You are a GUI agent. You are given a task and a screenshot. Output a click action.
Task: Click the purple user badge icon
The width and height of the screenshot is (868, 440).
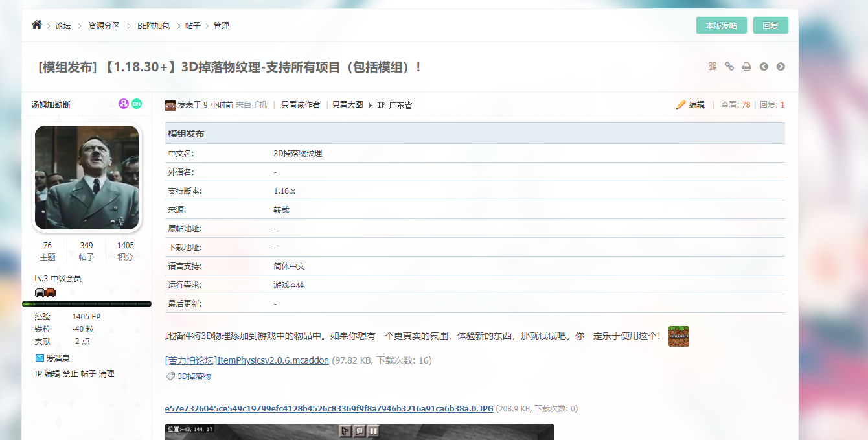coord(124,104)
